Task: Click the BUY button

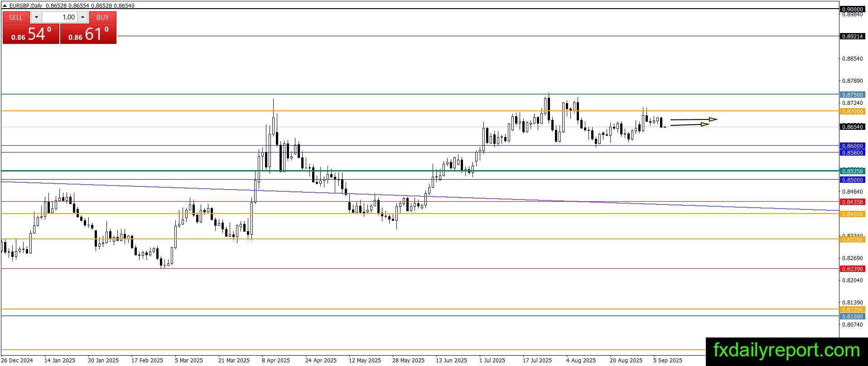Action: tap(103, 17)
